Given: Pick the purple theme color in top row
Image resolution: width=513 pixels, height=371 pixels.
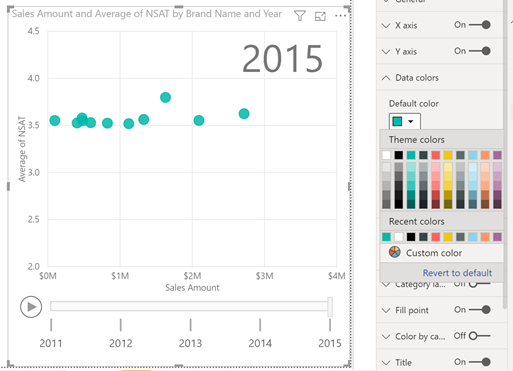Looking at the screenshot, I should click(x=497, y=155).
